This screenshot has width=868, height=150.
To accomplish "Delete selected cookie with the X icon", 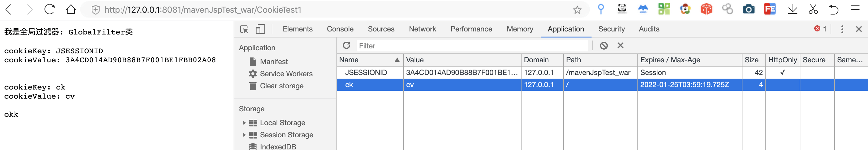I will [x=620, y=46].
